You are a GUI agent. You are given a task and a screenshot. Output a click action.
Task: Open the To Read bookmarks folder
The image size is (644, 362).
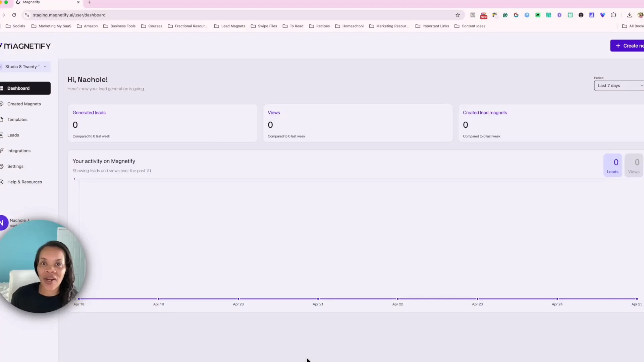pyautogui.click(x=293, y=26)
